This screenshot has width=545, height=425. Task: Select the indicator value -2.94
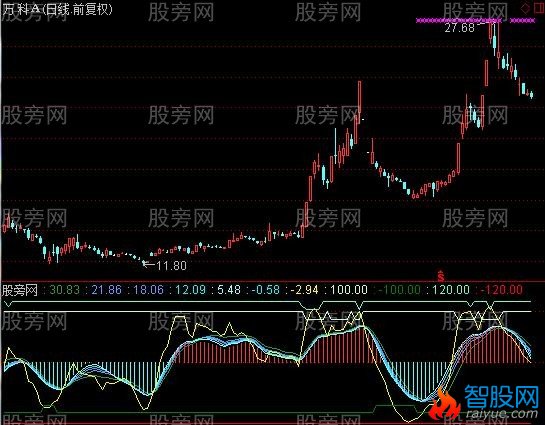pos(304,290)
